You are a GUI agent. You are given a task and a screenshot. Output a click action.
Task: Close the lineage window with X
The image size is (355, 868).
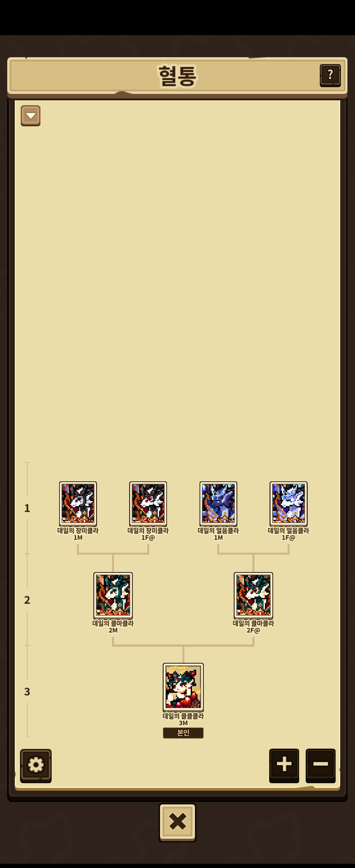click(177, 822)
